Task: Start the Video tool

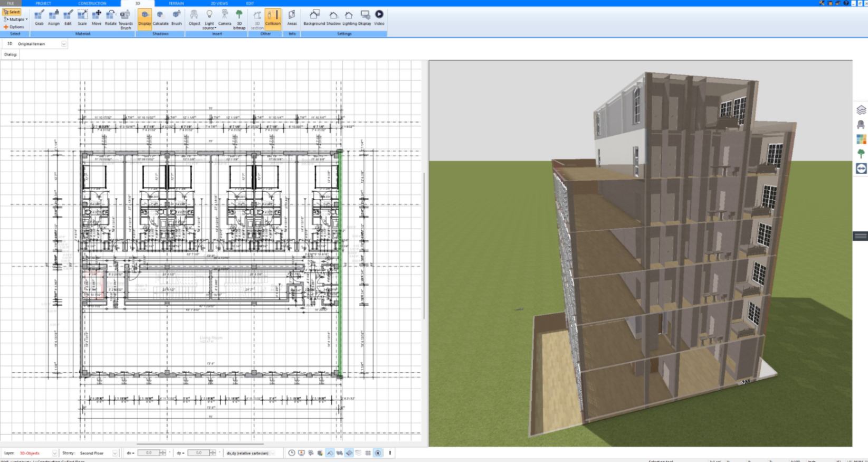Action: [x=379, y=17]
